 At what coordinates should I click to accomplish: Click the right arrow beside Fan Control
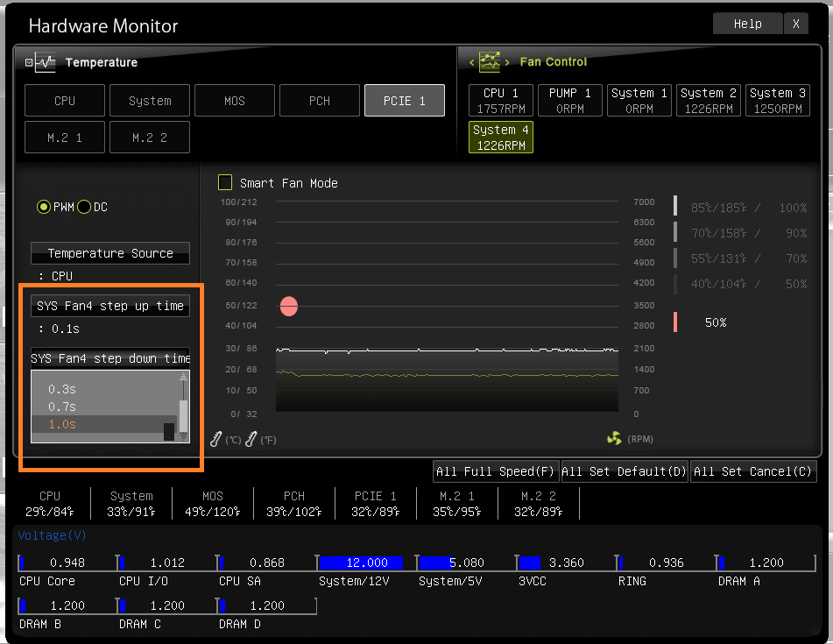tap(507, 62)
